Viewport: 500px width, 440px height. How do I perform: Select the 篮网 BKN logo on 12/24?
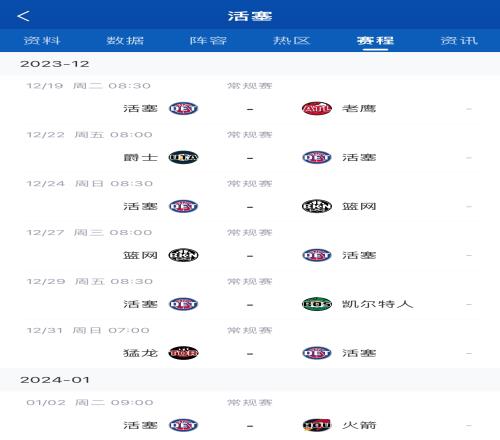coord(317,206)
